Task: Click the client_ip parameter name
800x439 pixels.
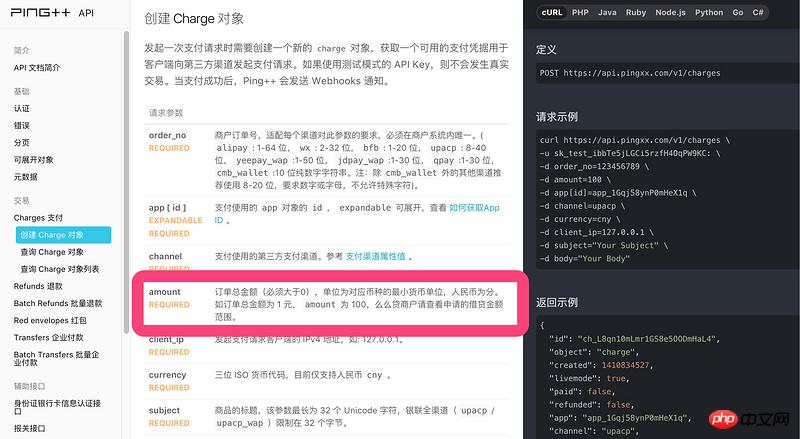Action: coord(166,339)
